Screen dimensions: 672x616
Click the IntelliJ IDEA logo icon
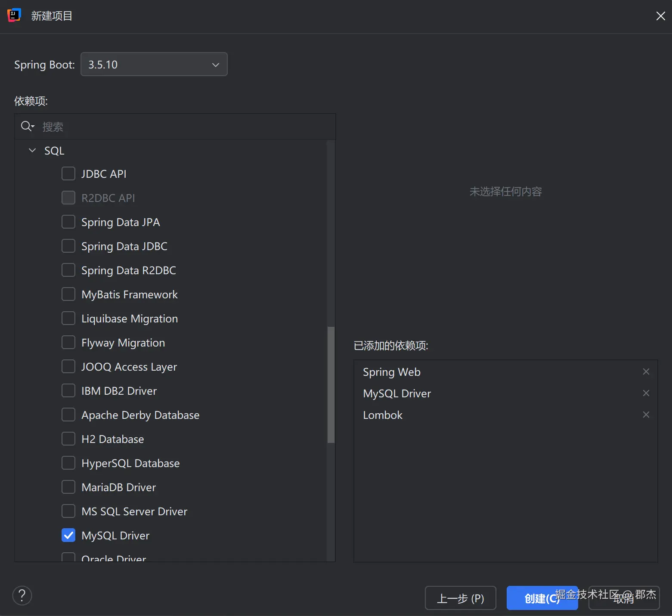click(14, 15)
